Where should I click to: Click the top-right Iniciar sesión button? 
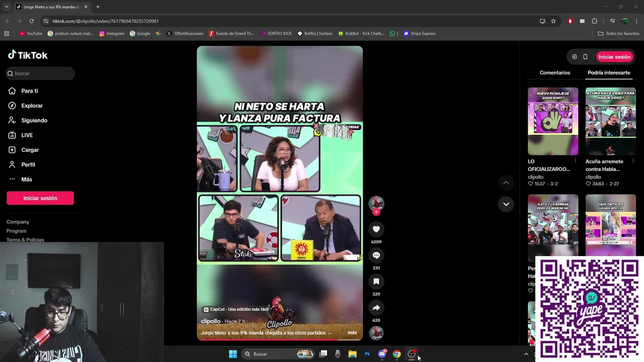click(614, 57)
